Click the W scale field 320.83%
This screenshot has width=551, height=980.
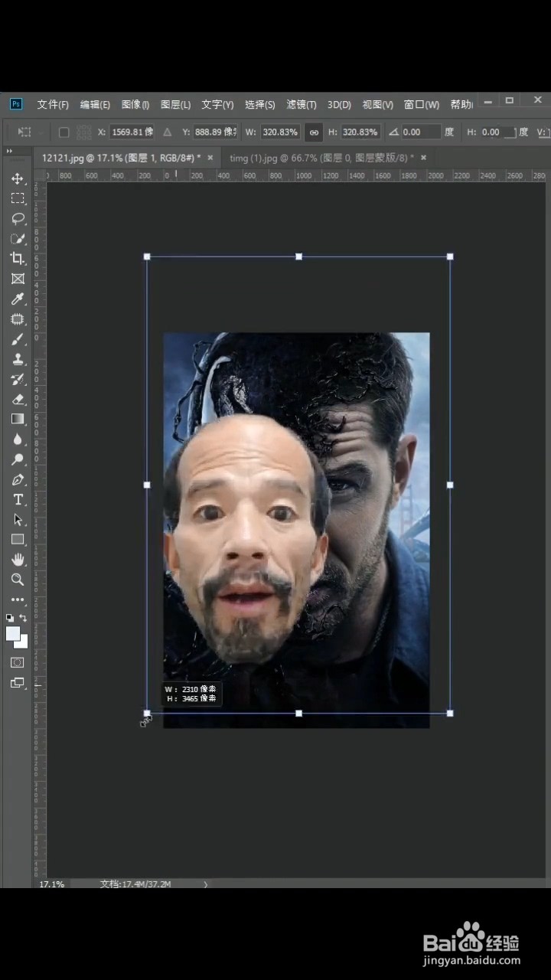(x=280, y=132)
